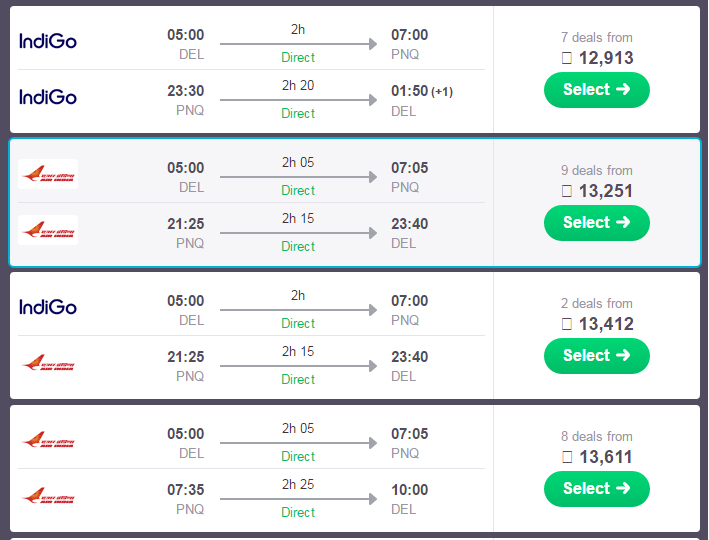Image resolution: width=709 pixels, height=540 pixels.
Task: Click IndiGo logo on 23:30 PNQ return flight
Action: [x=48, y=97]
